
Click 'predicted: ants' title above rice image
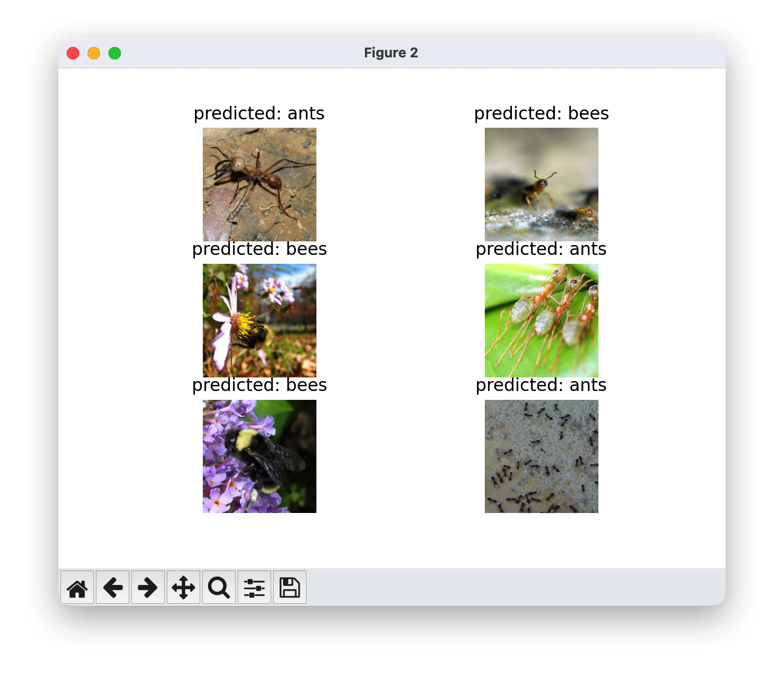(541, 385)
